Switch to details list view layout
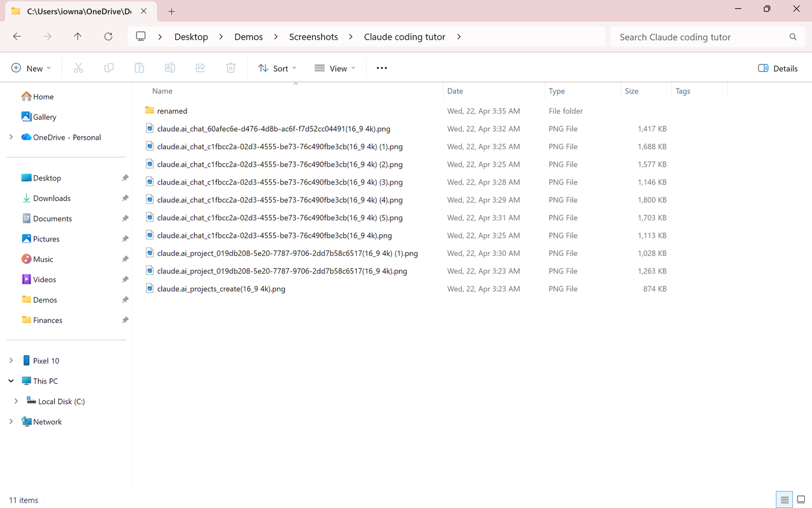 coord(784,500)
